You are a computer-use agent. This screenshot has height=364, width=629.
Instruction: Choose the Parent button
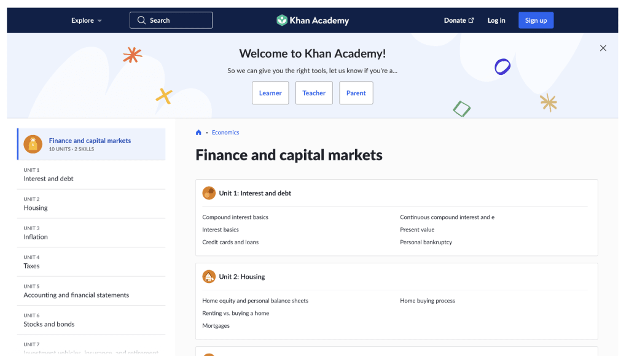coord(356,93)
